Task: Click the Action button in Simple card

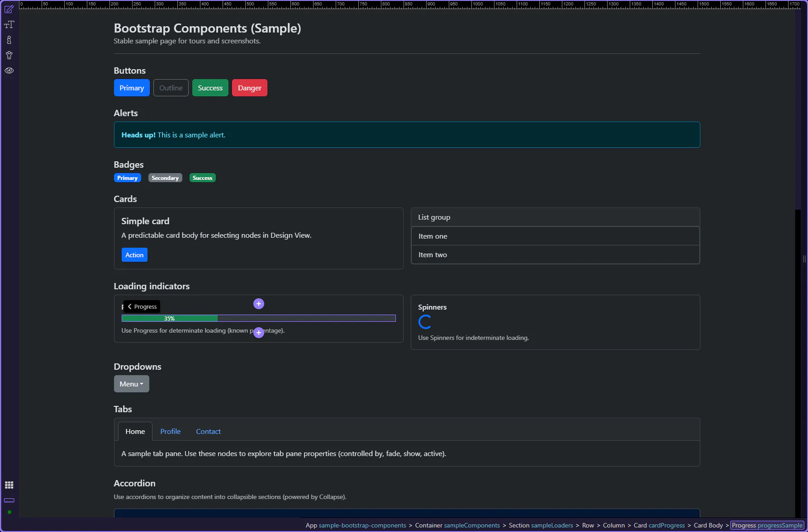Action: pyautogui.click(x=134, y=255)
